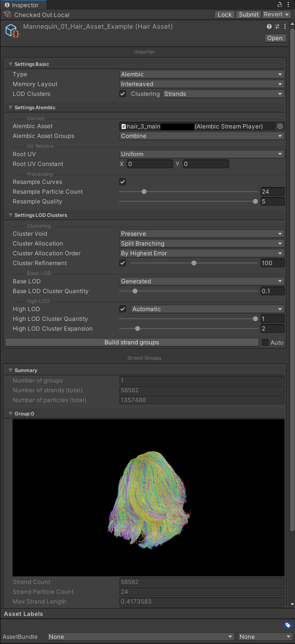Screen dimensions: 295x644
Task: Open the Revert version control menu
Action: click(x=276, y=14)
